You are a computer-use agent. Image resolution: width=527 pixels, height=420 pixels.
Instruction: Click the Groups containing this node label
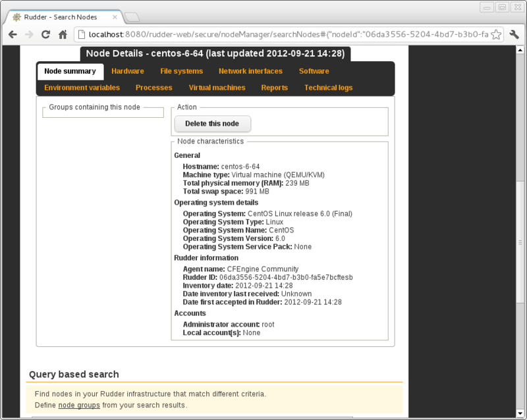click(x=94, y=107)
